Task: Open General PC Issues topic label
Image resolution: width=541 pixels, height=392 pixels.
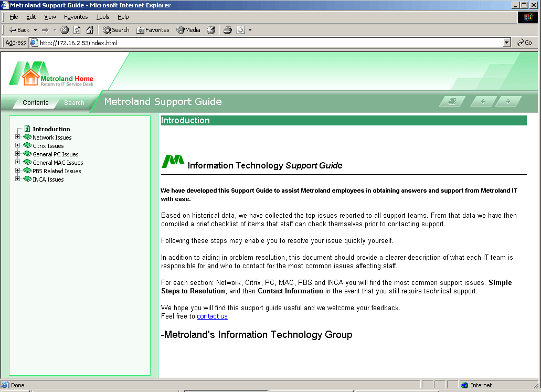Action: pos(56,154)
